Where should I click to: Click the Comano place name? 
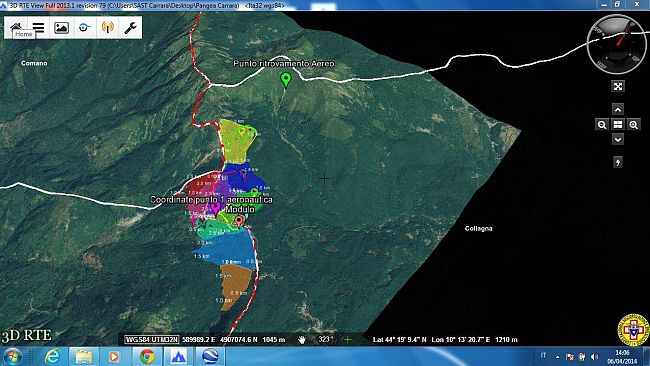tap(34, 63)
